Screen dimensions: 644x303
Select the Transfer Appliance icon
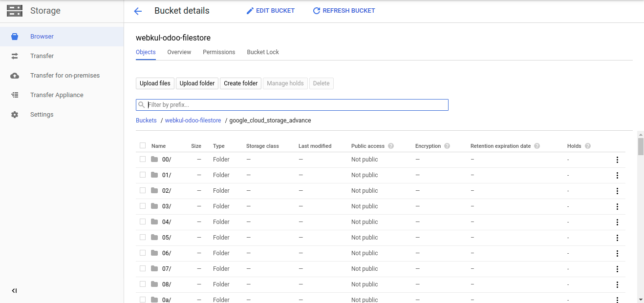pos(15,95)
